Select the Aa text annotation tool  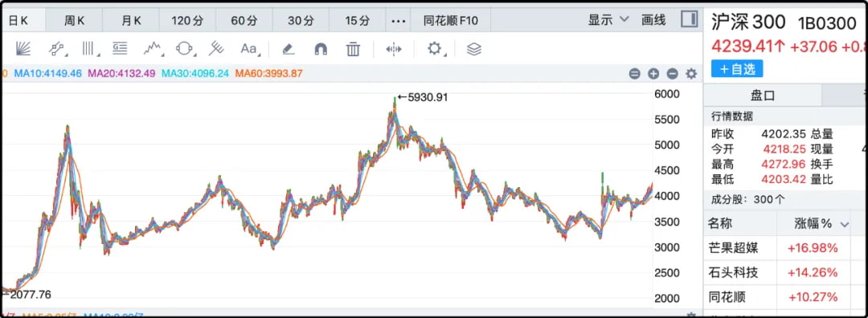tap(249, 49)
